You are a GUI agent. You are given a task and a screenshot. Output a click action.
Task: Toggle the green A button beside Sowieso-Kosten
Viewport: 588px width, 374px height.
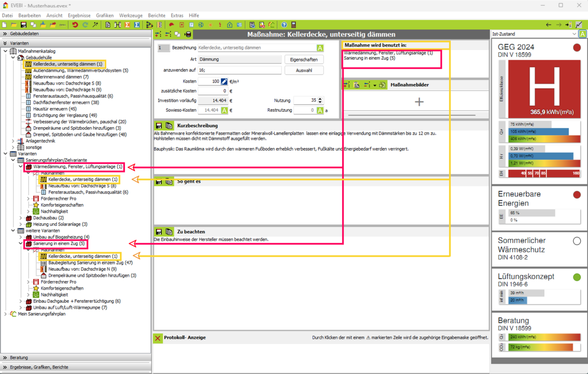point(224,110)
